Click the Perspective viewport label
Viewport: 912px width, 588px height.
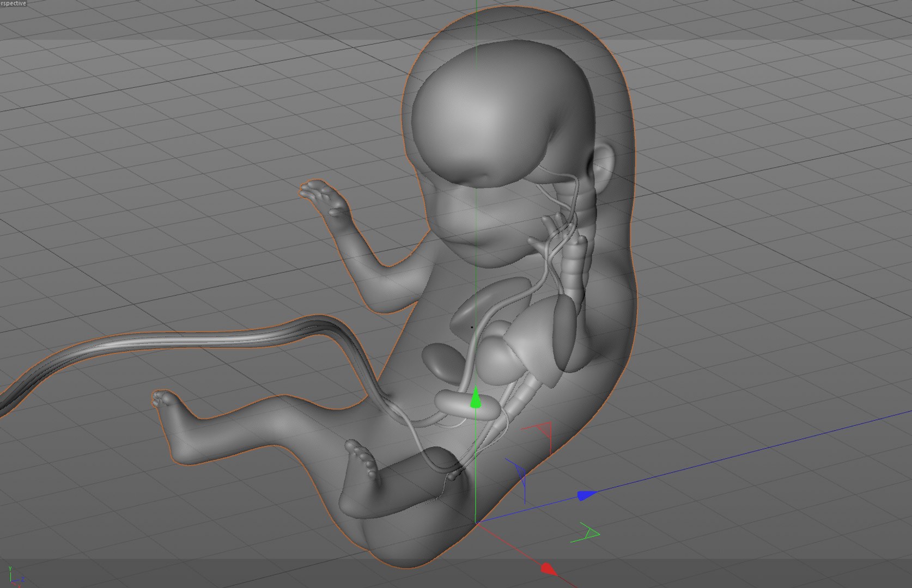tap(13, 3)
